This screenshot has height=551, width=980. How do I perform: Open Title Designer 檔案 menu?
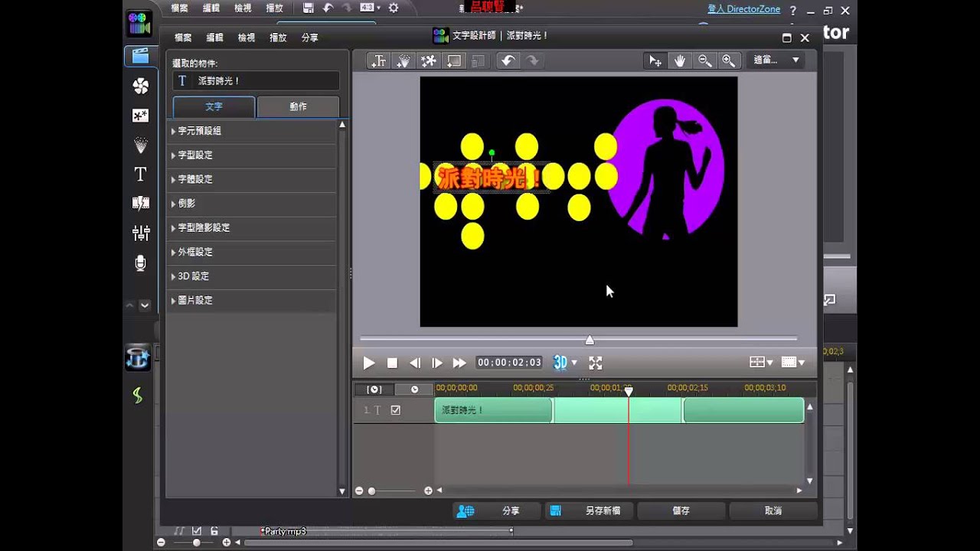(183, 37)
